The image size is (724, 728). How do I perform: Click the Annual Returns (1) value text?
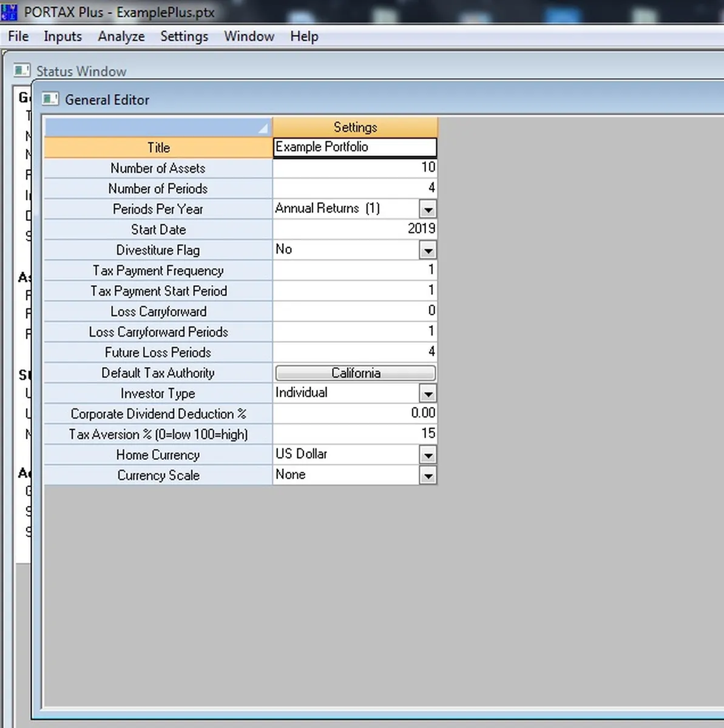click(328, 208)
